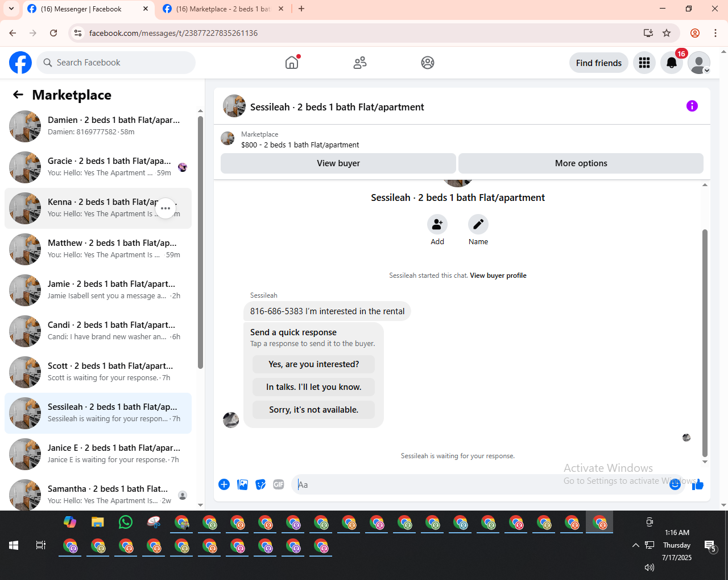This screenshot has height=580, width=728.
Task: Open the Chrome profile icon
Action: [x=695, y=33]
